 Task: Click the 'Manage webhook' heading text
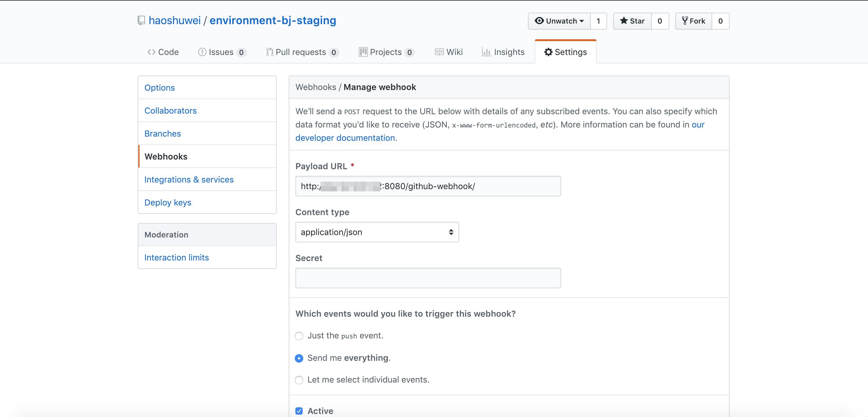(x=380, y=87)
